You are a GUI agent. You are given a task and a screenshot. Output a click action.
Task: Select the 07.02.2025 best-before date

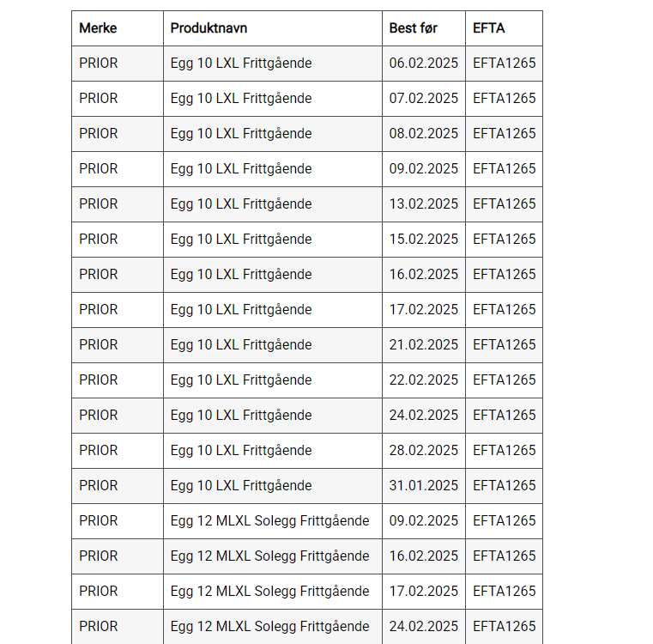(x=424, y=99)
